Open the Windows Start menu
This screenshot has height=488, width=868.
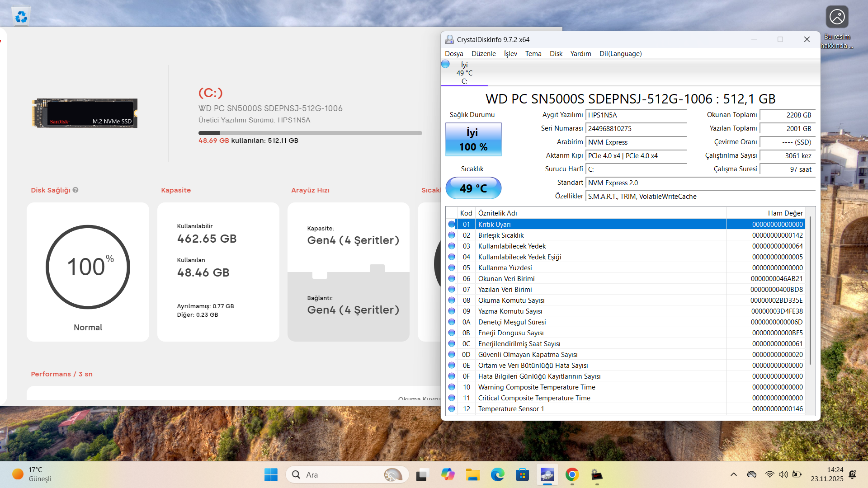click(271, 474)
